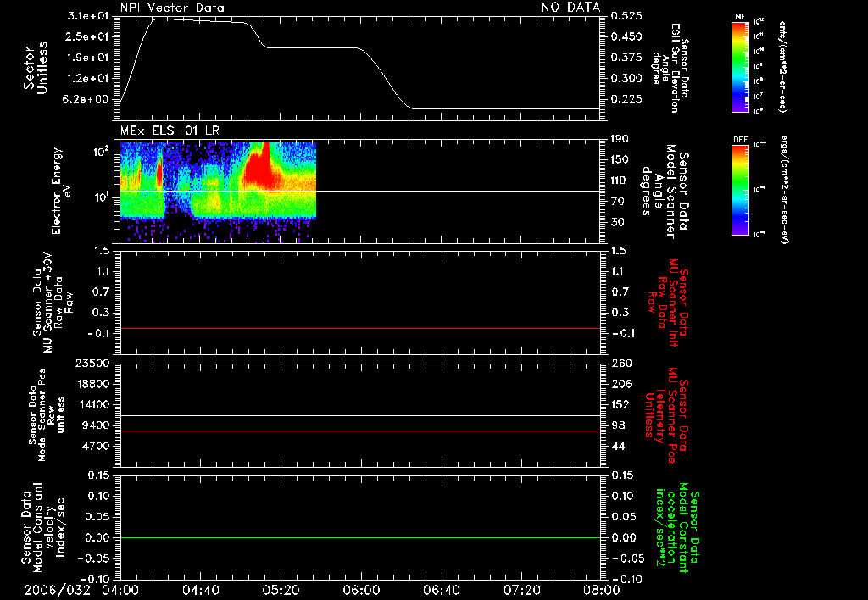Click the 44 telemetry tick value
Screen dimensions: 868x600
(618, 446)
